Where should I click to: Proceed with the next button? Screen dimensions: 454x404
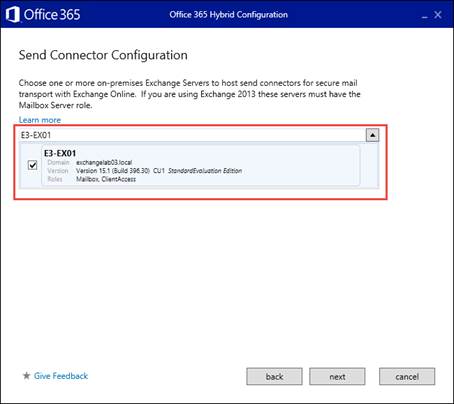[337, 377]
